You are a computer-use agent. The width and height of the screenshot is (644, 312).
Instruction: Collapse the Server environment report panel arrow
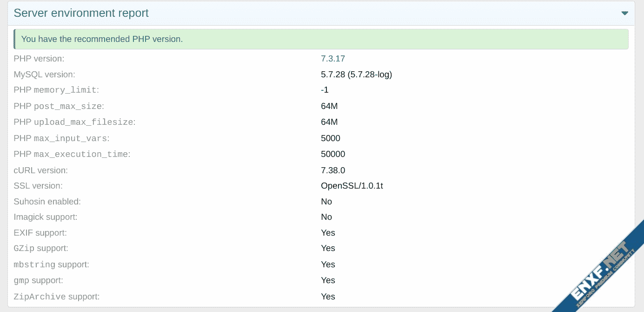coord(624,13)
